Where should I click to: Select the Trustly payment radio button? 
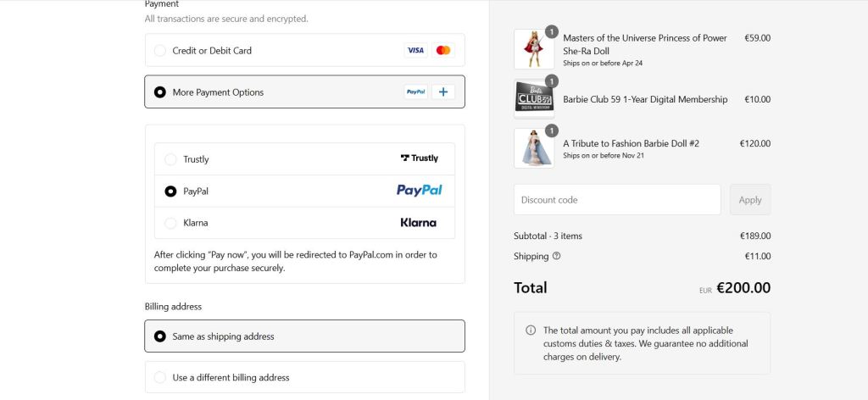click(x=170, y=159)
